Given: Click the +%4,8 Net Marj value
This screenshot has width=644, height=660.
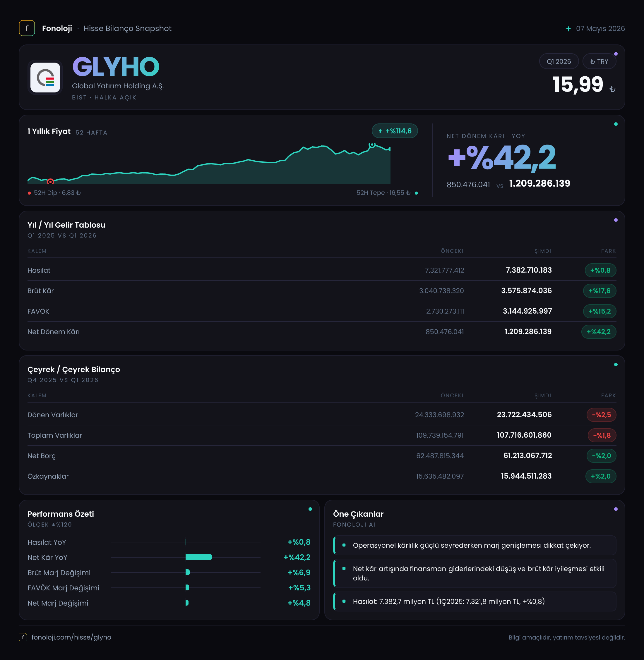Looking at the screenshot, I should point(299,603).
